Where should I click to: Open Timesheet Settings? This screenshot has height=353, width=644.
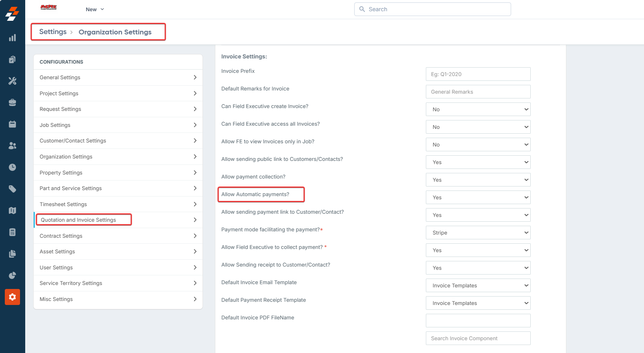click(118, 204)
